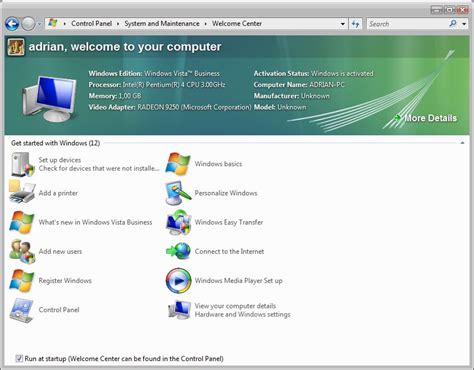The image size is (474, 370).
Task: Open the Add a printer text link
Action: click(58, 193)
